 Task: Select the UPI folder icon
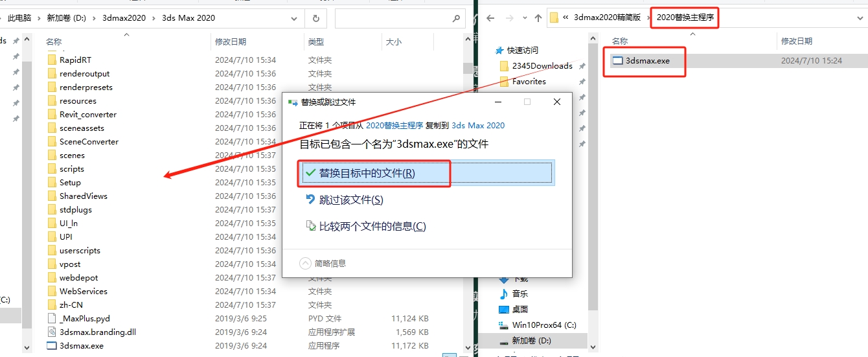coord(52,236)
